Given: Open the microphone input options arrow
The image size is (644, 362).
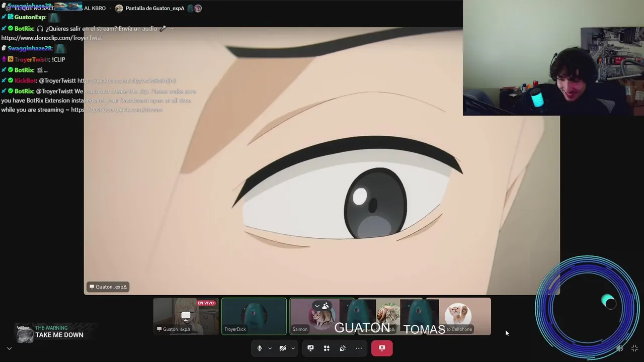Looking at the screenshot, I should 270,348.
